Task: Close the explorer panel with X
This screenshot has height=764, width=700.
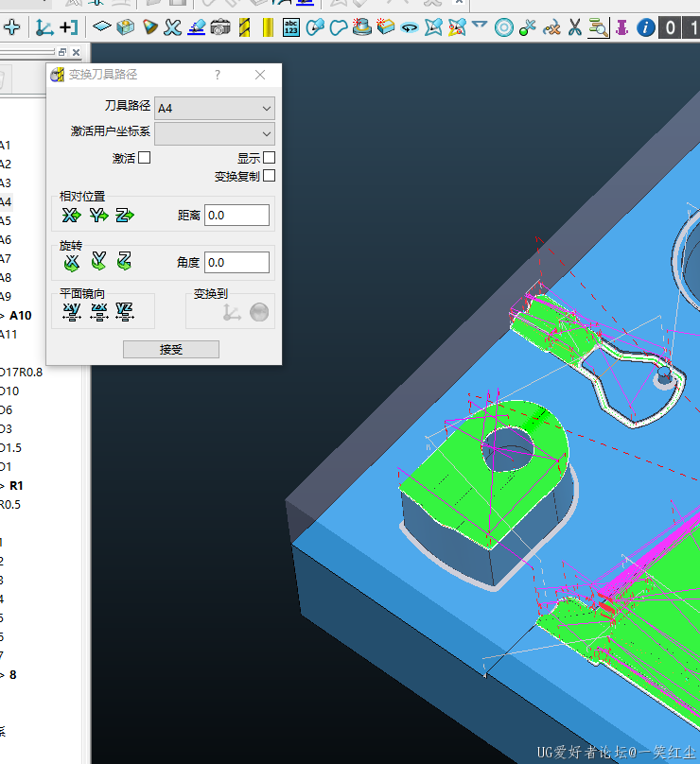Action: point(76,52)
